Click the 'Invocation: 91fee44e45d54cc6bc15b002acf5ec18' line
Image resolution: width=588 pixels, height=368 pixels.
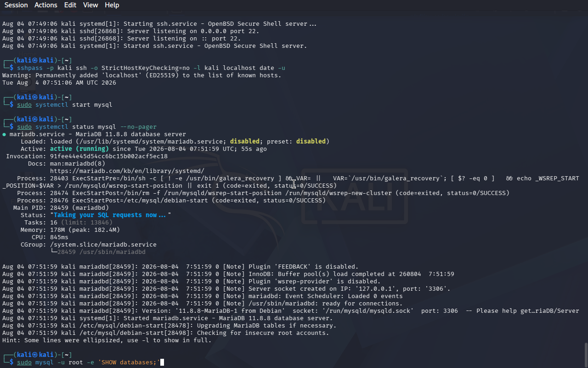(87, 156)
